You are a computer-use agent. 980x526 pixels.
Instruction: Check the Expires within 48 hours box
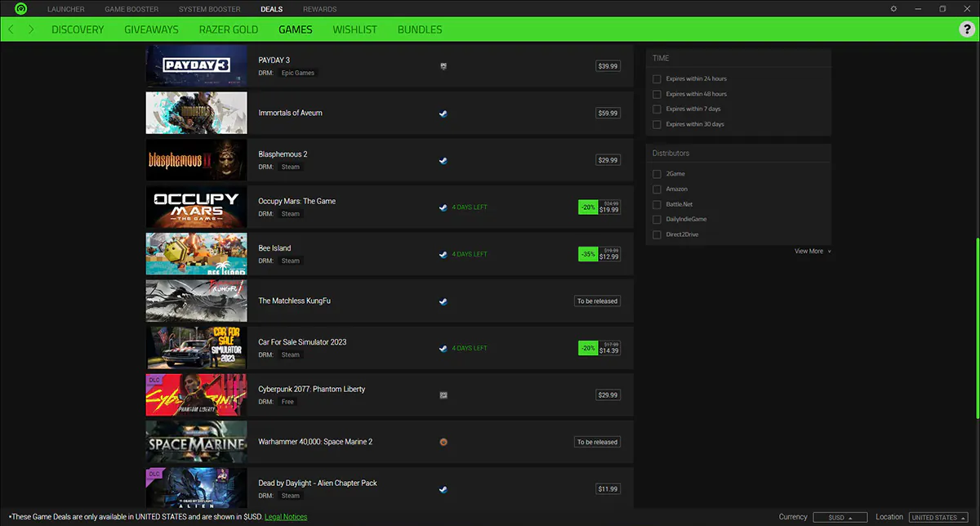657,94
